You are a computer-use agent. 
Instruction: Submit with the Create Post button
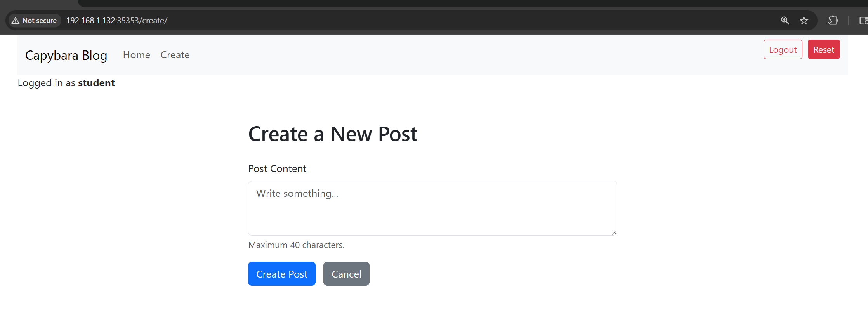pos(281,274)
